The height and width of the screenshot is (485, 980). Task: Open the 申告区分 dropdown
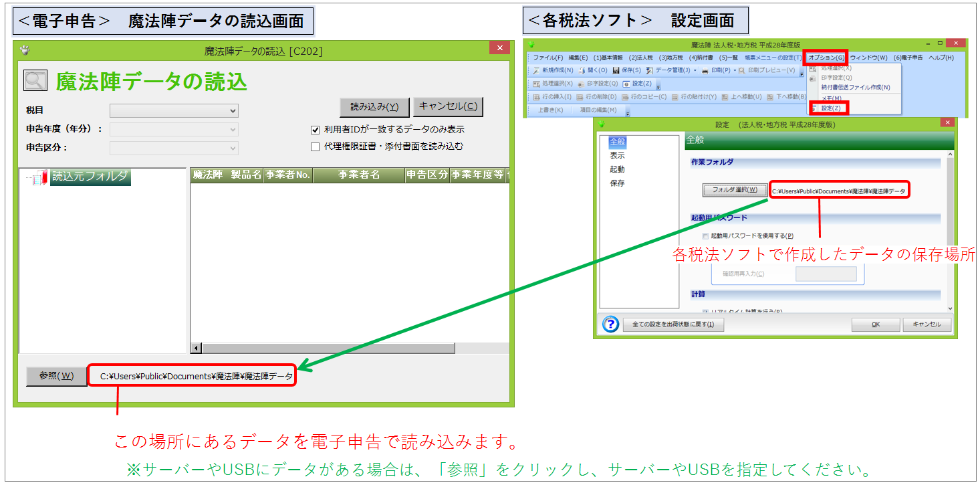click(174, 148)
